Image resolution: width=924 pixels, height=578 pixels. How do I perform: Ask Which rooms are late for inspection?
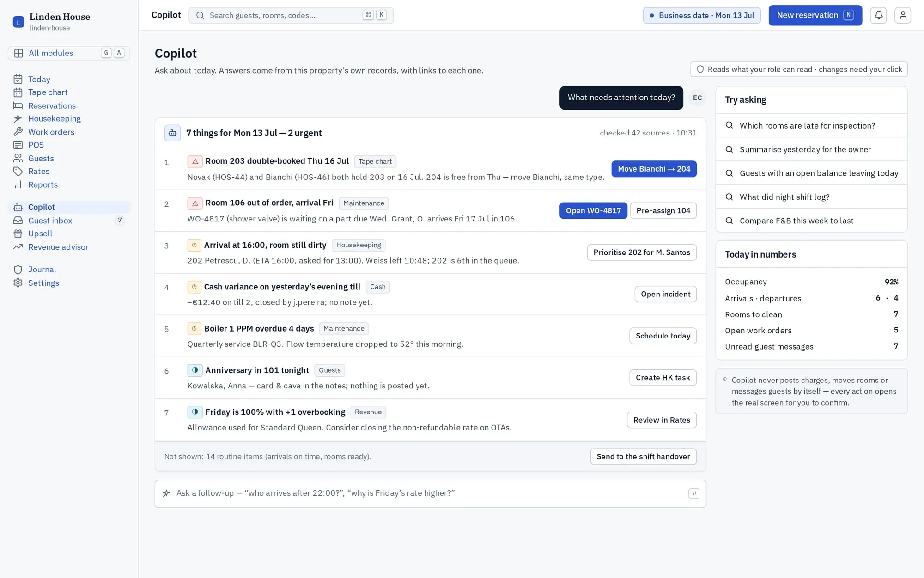pyautogui.click(x=811, y=125)
